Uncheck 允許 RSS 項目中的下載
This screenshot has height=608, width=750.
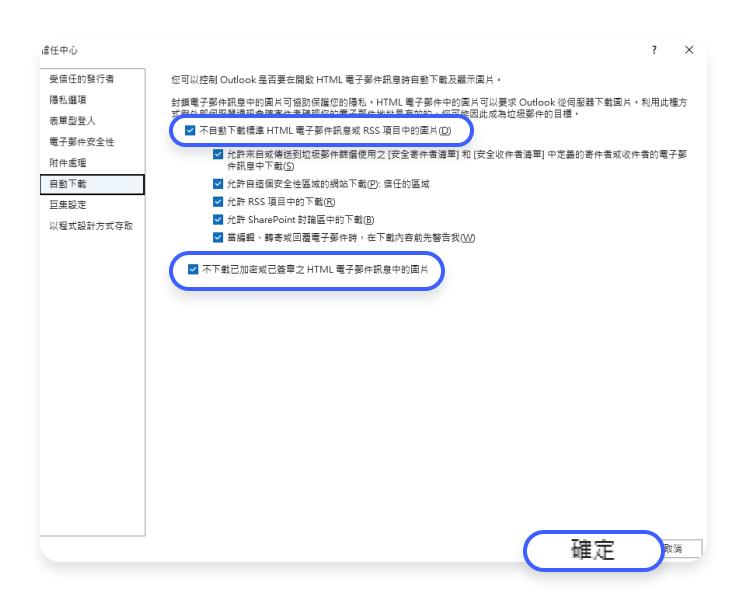point(218,202)
